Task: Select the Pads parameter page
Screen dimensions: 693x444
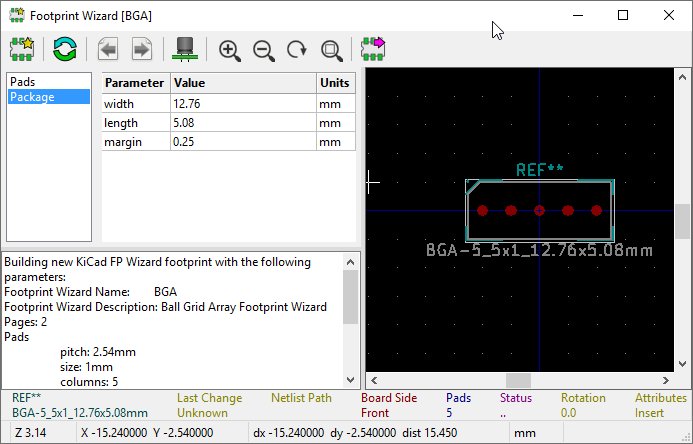Action: pos(49,82)
